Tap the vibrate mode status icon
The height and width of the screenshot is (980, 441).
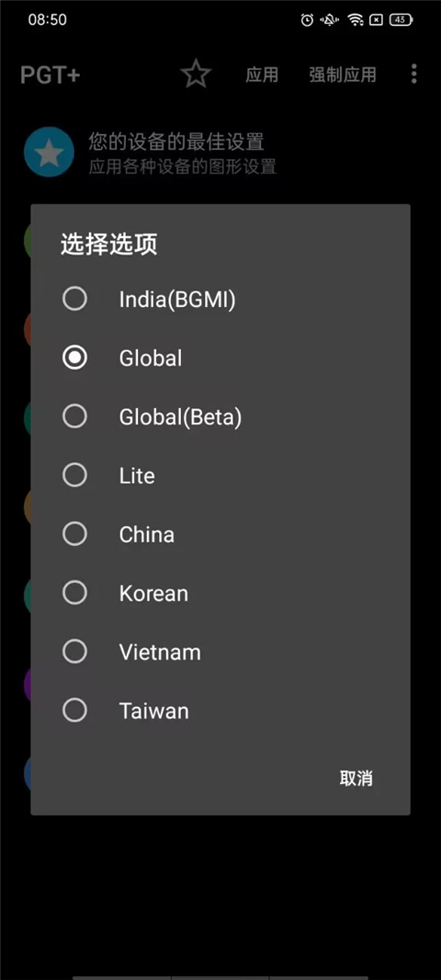pos(329,20)
